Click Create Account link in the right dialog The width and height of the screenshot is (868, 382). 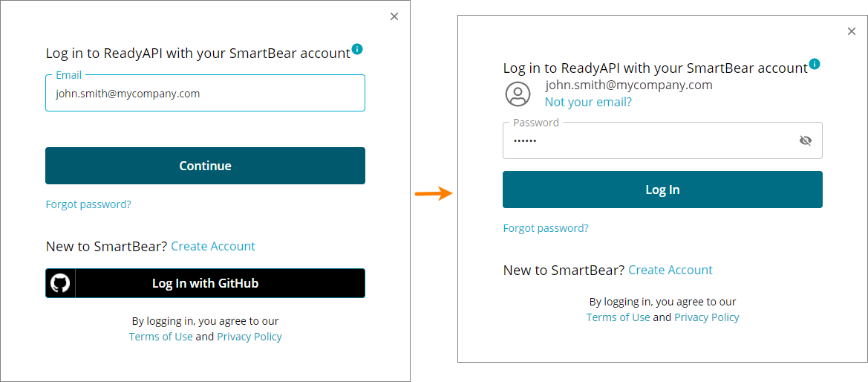pos(670,270)
